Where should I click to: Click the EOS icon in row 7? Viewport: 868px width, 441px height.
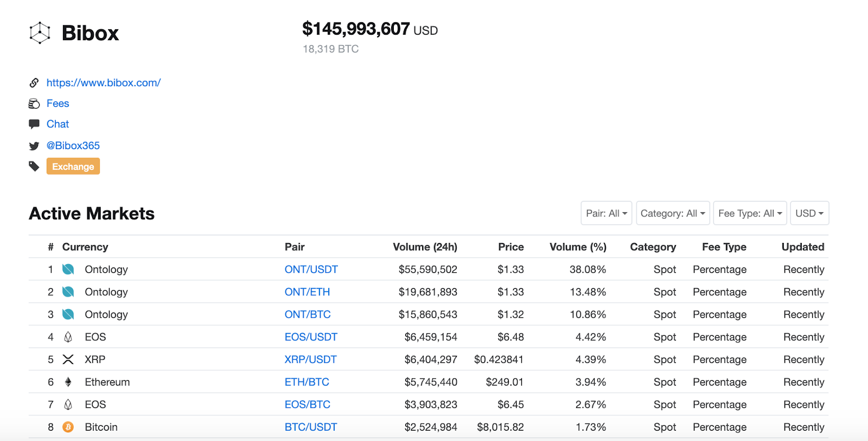tap(68, 405)
